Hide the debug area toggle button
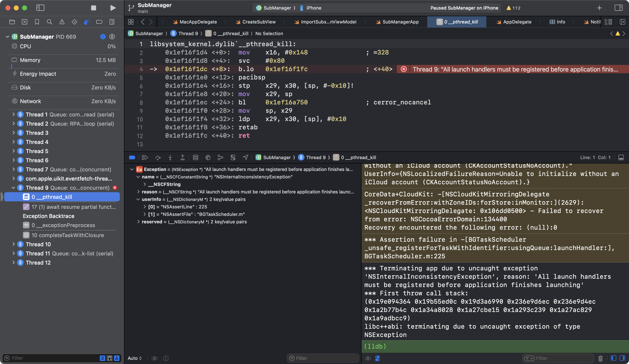Screen dimensions: 629x364 point(621,157)
